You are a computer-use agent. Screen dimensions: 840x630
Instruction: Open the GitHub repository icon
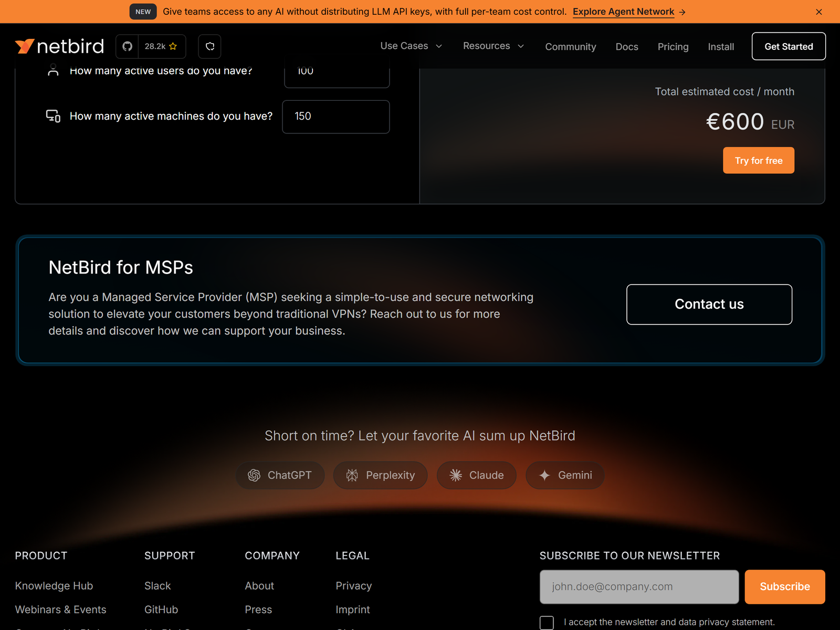click(x=127, y=46)
